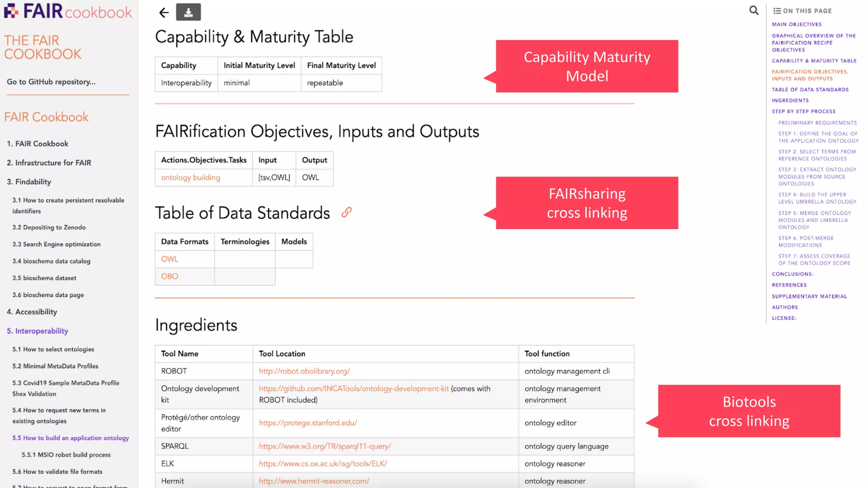
Task: Open the W3C sparql11-query link
Action: [325, 446]
